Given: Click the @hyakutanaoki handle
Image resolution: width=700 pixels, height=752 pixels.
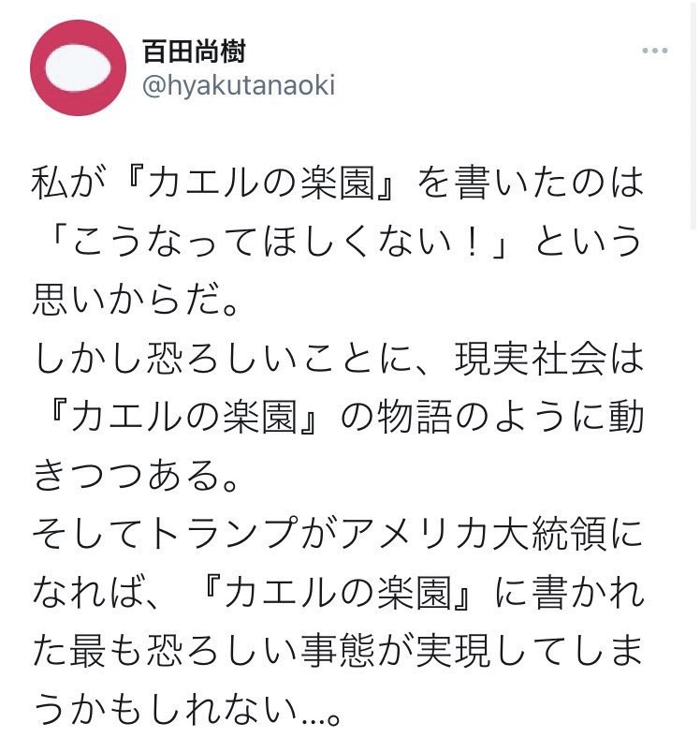Looking at the screenshot, I should click(x=238, y=86).
